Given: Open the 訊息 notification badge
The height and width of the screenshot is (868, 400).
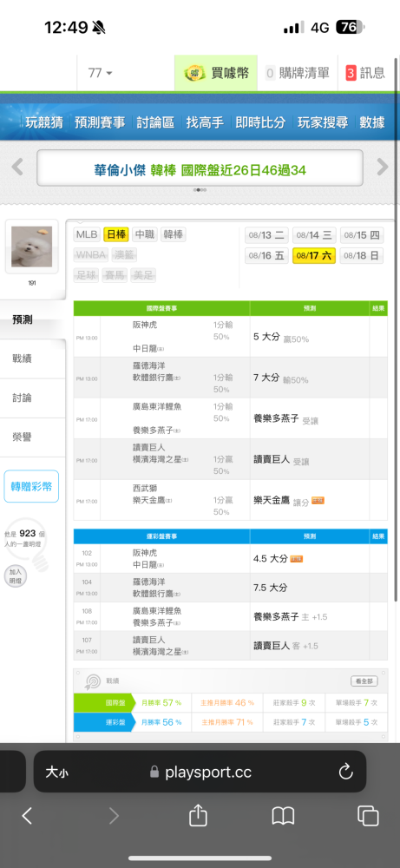Looking at the screenshot, I should (351, 73).
